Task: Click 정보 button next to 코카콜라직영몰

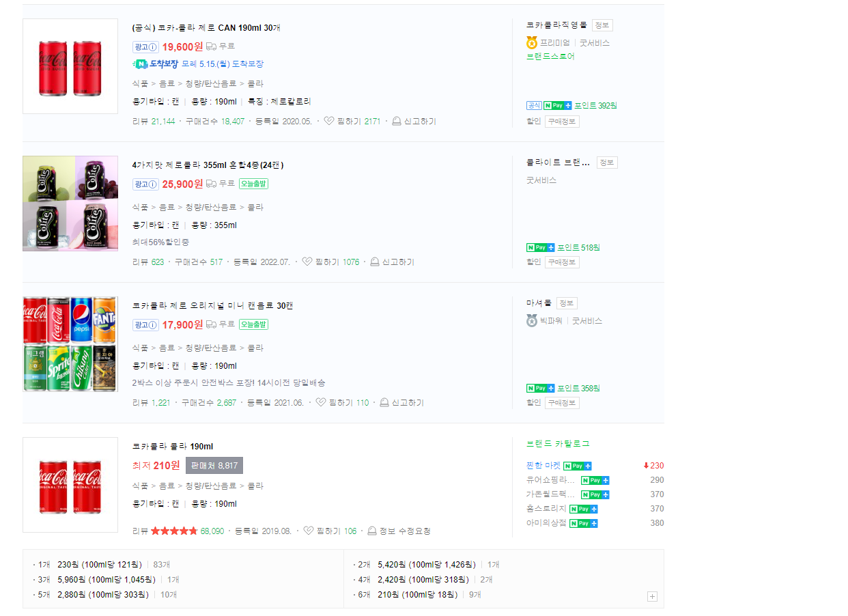Action: click(x=602, y=25)
